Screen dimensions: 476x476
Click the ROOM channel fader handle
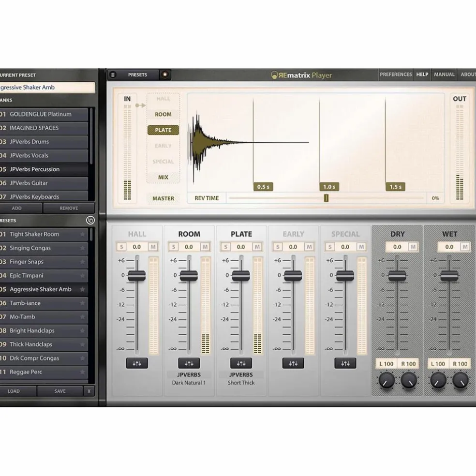[x=189, y=276]
